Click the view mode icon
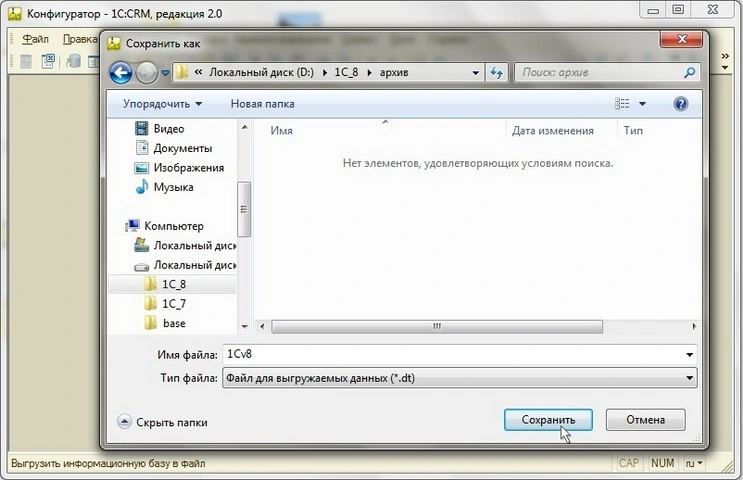 click(623, 104)
